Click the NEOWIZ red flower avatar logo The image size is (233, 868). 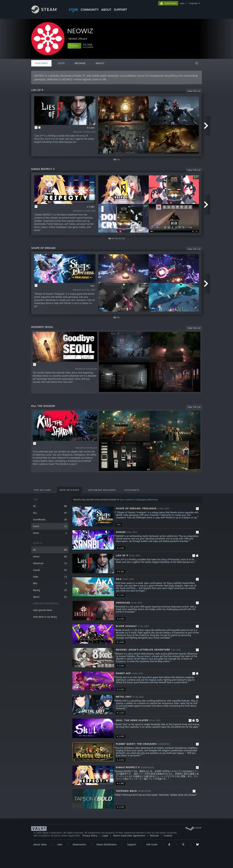pyautogui.click(x=48, y=39)
